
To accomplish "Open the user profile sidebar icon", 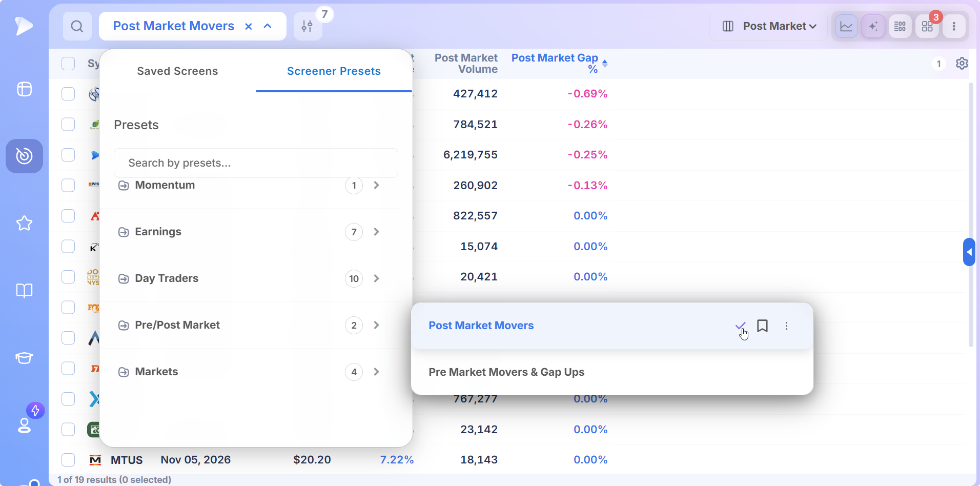I will click(x=25, y=425).
